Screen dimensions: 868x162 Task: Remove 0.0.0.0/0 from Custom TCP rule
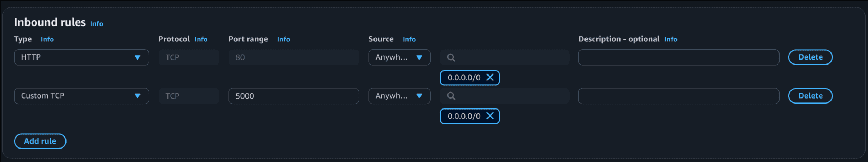pyautogui.click(x=490, y=116)
